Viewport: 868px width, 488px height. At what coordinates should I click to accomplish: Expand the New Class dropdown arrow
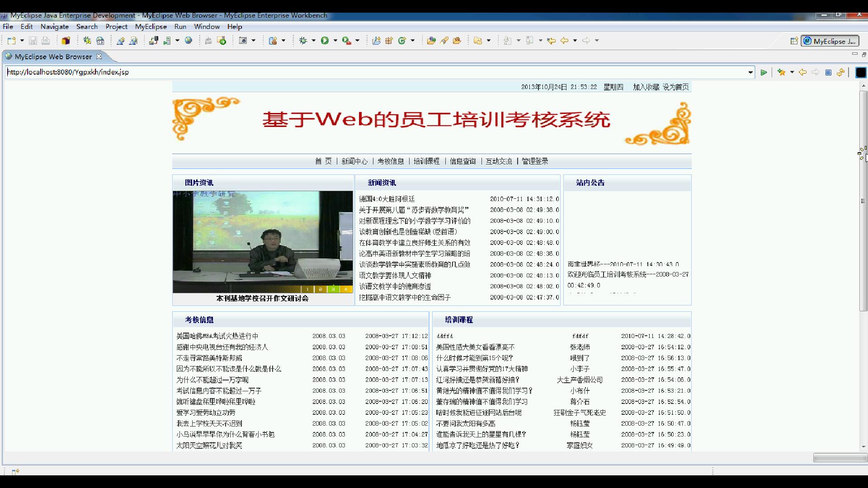(413, 41)
